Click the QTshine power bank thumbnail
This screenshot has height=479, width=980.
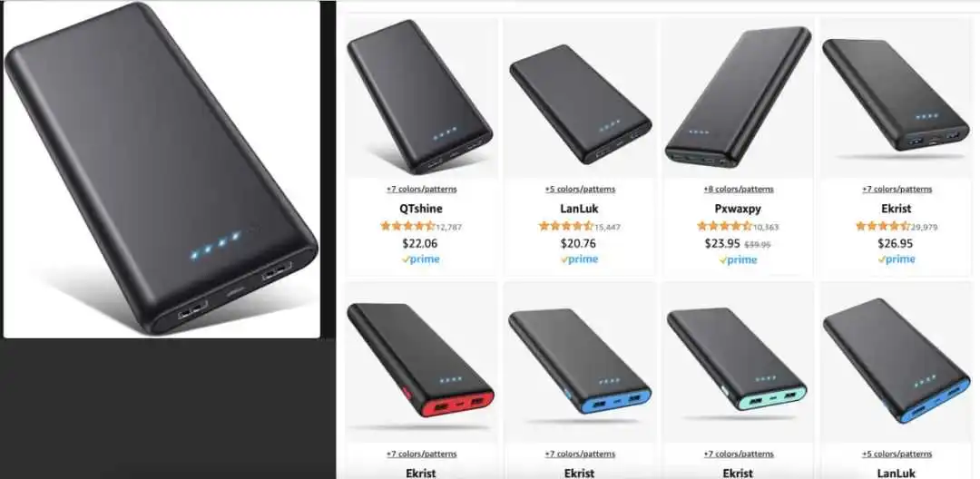(421, 97)
